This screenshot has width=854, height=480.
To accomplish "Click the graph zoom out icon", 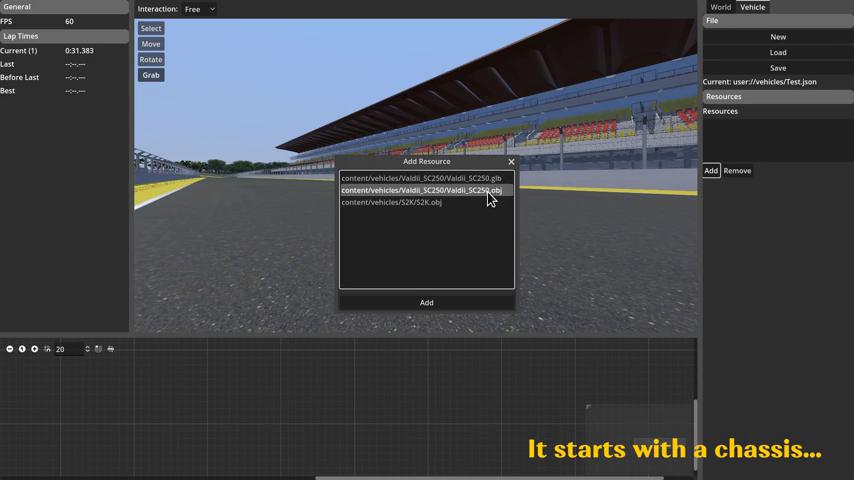I will tap(10, 349).
